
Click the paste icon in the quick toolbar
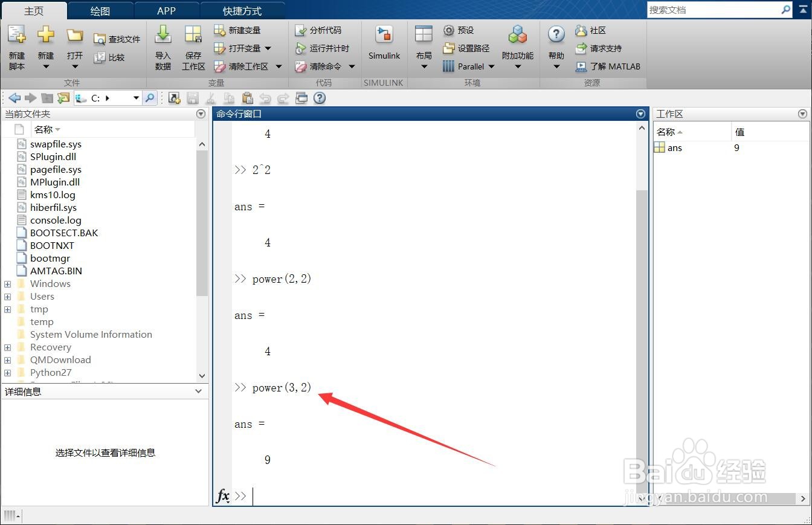(247, 98)
